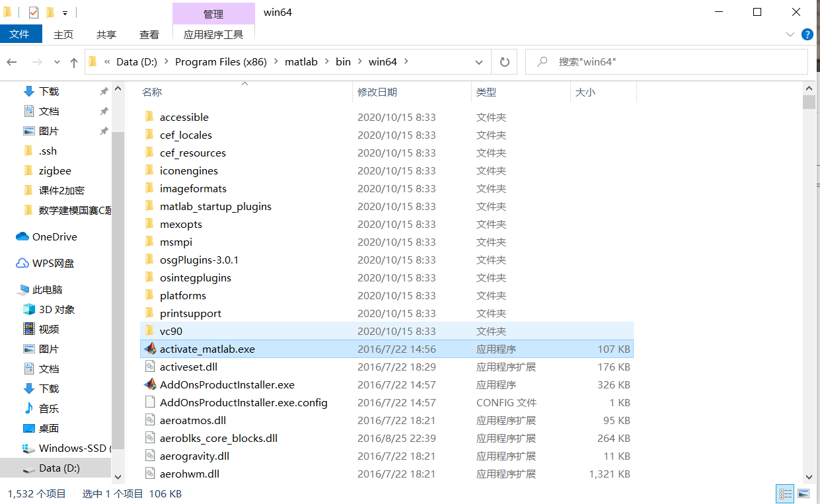
Task: Switch to large icons view layout
Action: coord(803,493)
